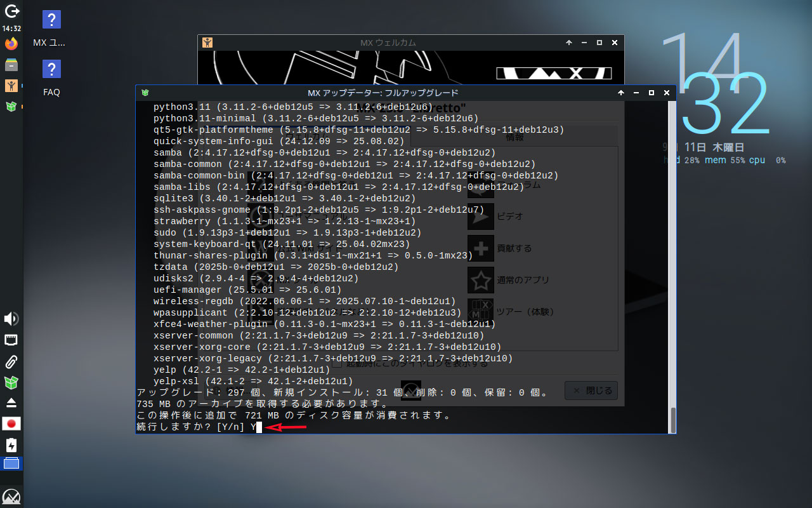
Task: Click the アップグレード: 297 個 summary line
Action: pos(343,392)
